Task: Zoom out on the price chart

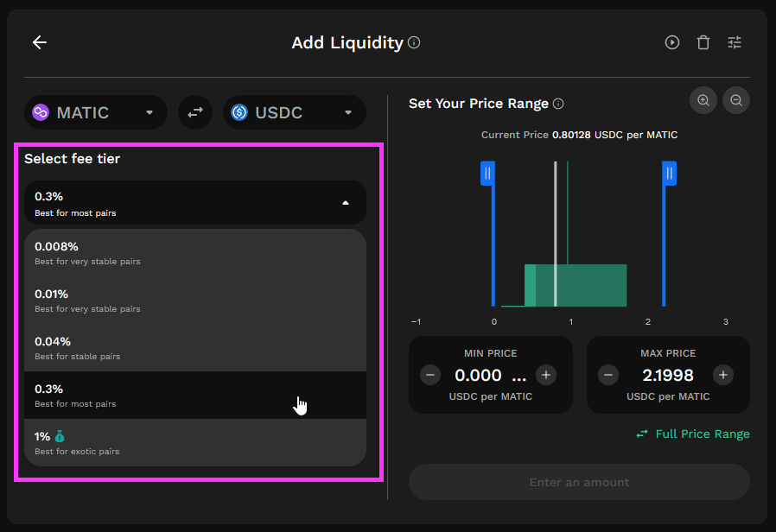Action: [736, 100]
